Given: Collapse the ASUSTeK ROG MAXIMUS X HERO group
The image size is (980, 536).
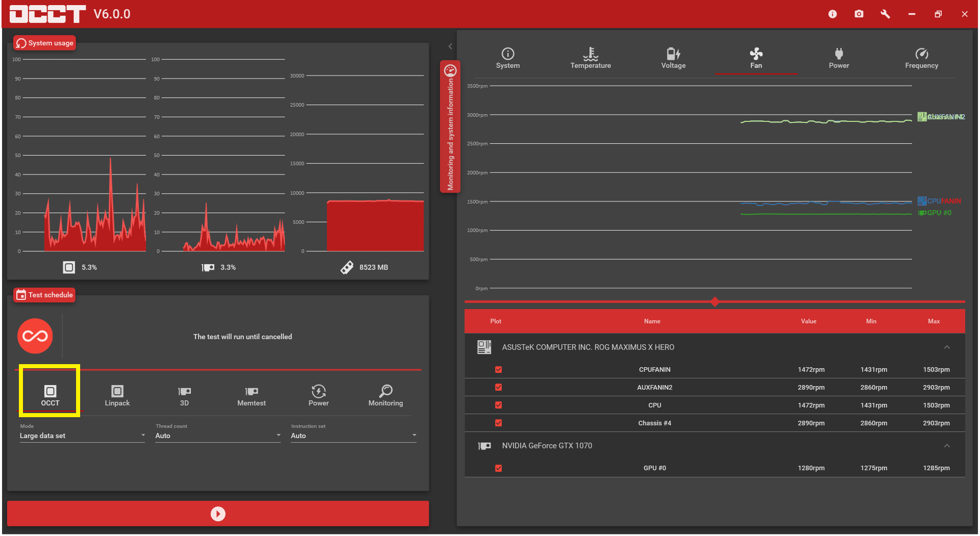Looking at the screenshot, I should [947, 347].
